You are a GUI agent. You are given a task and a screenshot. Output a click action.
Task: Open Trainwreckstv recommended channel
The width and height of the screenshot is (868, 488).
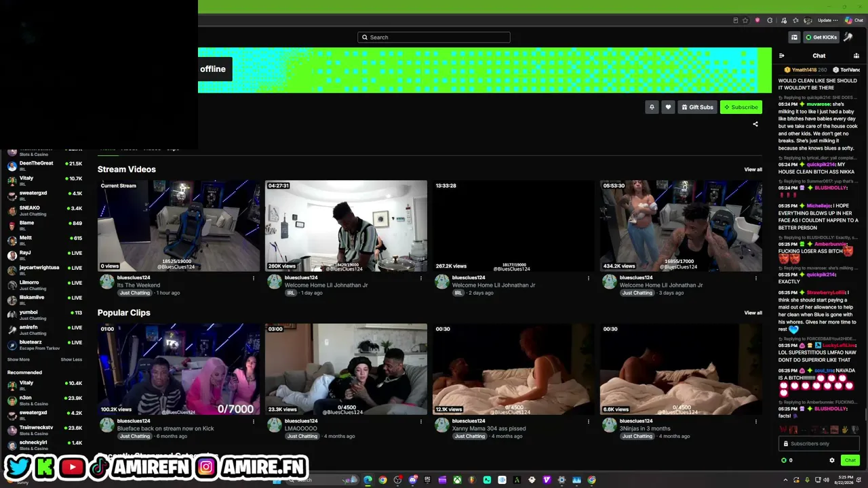[x=44, y=430]
